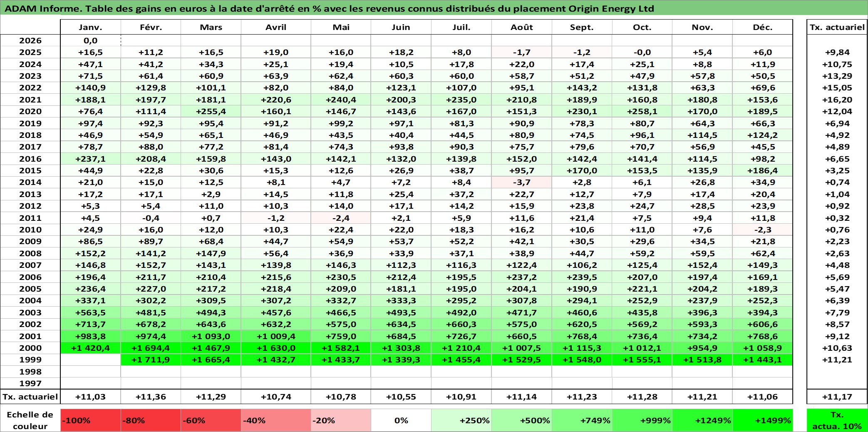Select the +749% green scale swatch
Image resolution: width=868 pixels, height=432 pixels.
point(582,420)
